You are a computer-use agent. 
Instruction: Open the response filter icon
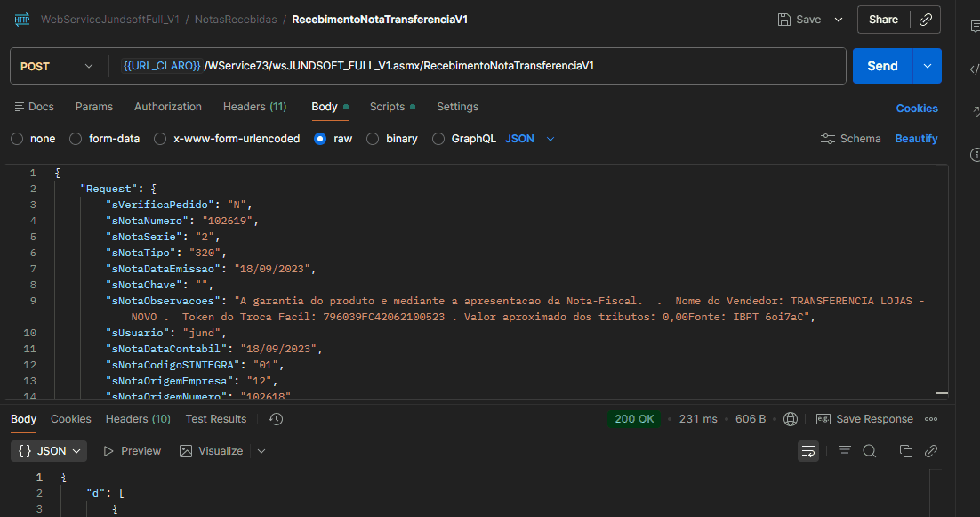845,451
